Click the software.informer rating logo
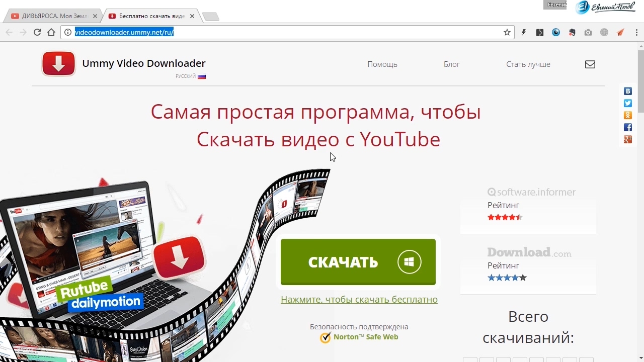The height and width of the screenshot is (362, 644). pos(531,192)
